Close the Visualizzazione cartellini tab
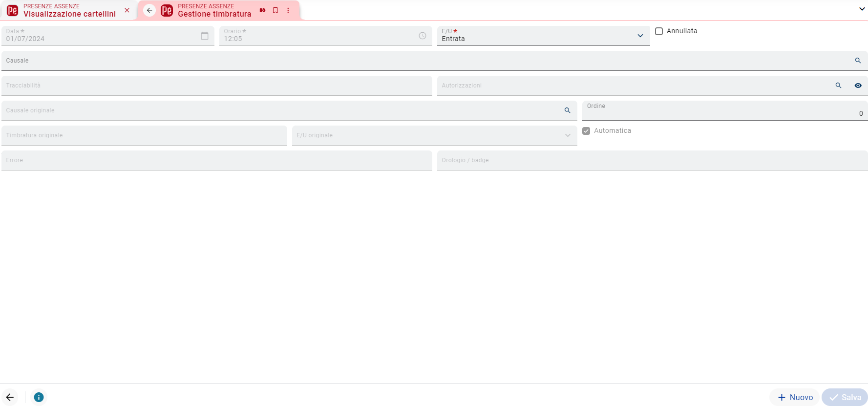 [127, 10]
